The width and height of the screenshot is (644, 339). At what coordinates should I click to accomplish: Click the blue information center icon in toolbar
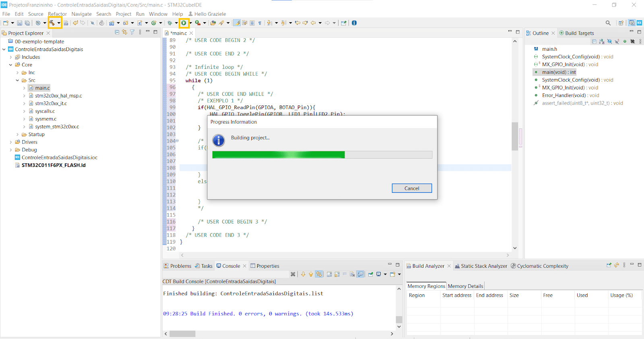coord(354,23)
